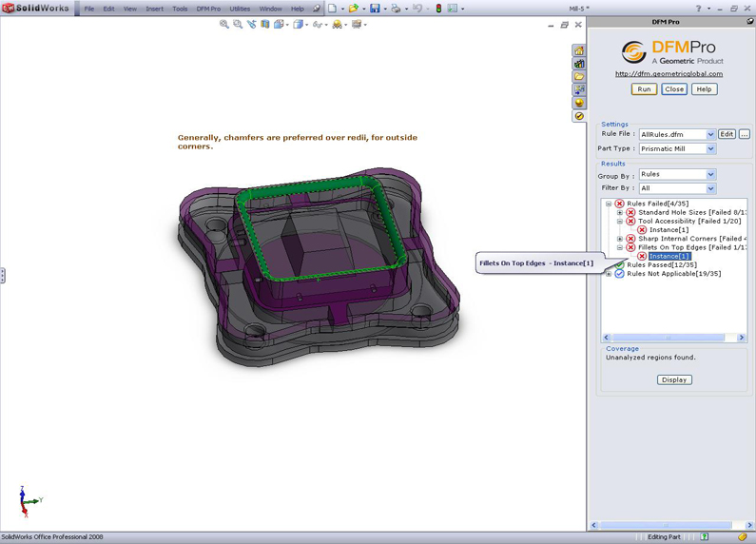The width and height of the screenshot is (756, 544).
Task: Open the Design Library chart tab icon
Action: point(579,64)
